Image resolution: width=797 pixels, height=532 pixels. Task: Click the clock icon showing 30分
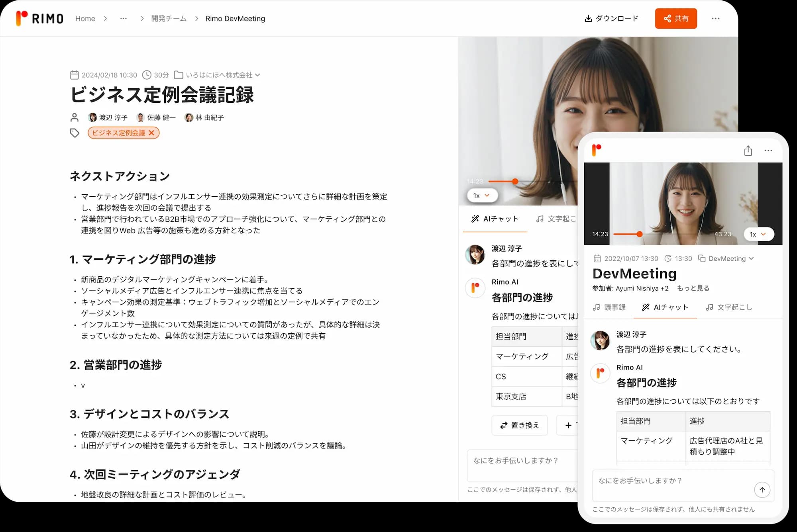[147, 74]
